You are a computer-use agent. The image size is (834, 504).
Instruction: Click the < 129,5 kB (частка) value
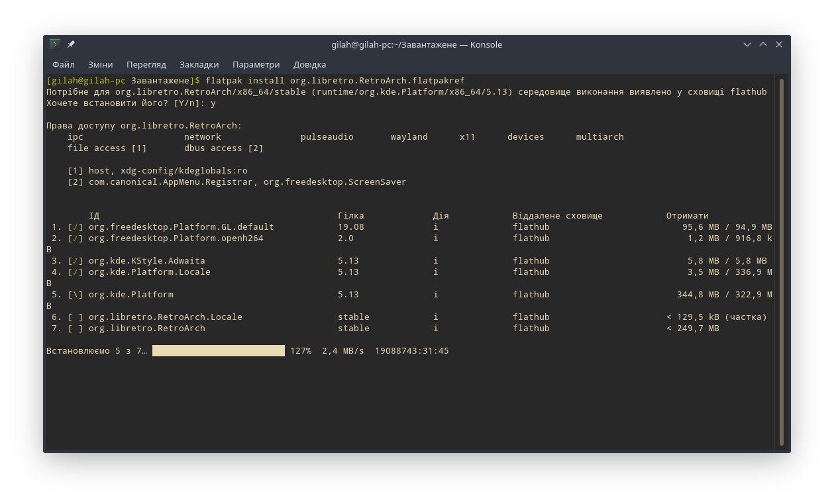716,317
